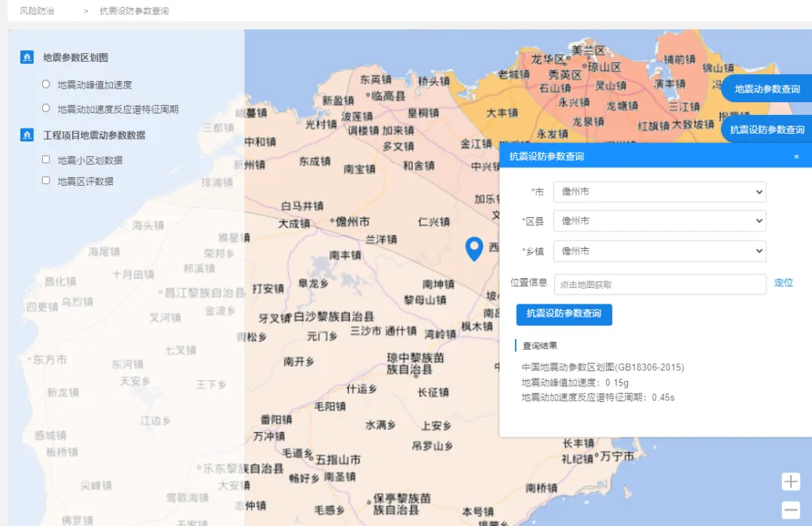
Task: Select the 地震动加速度反应谱特征周期 radio option
Action: [x=46, y=108]
